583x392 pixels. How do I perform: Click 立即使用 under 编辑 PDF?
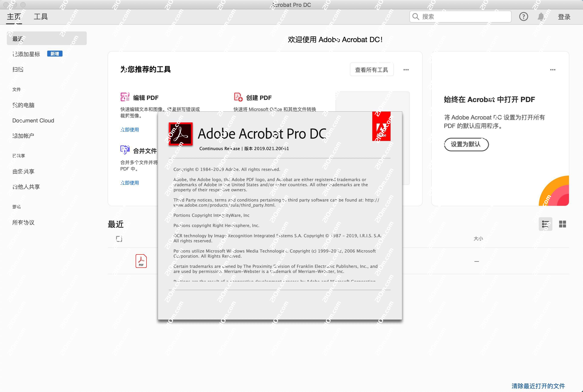pos(129,129)
